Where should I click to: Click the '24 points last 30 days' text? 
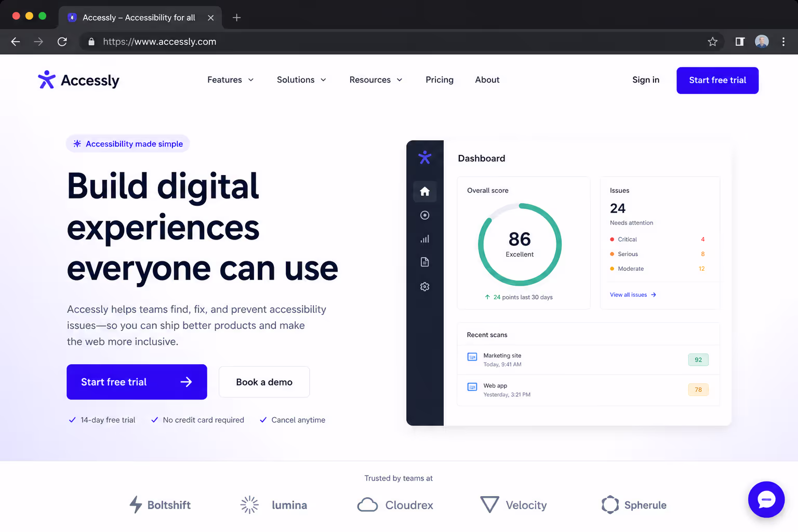pos(523,297)
